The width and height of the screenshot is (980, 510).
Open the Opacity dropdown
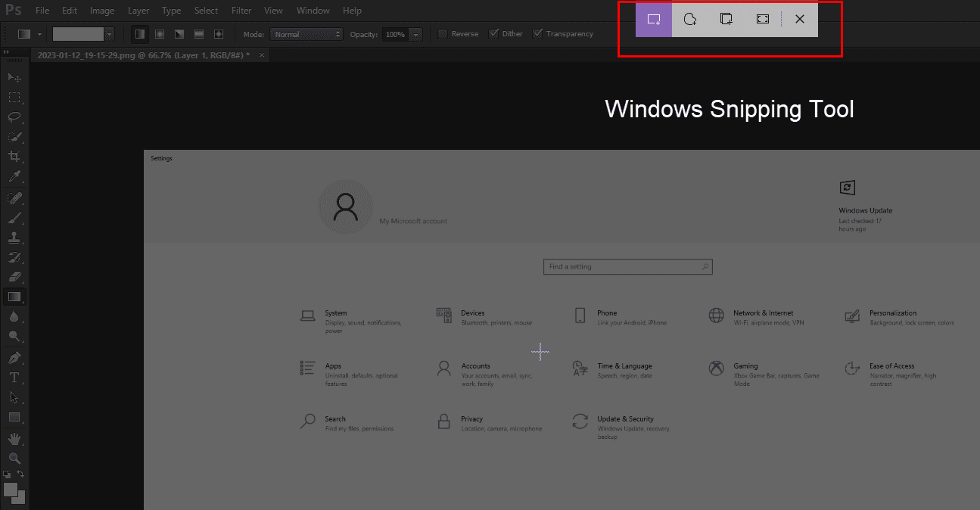(x=415, y=33)
